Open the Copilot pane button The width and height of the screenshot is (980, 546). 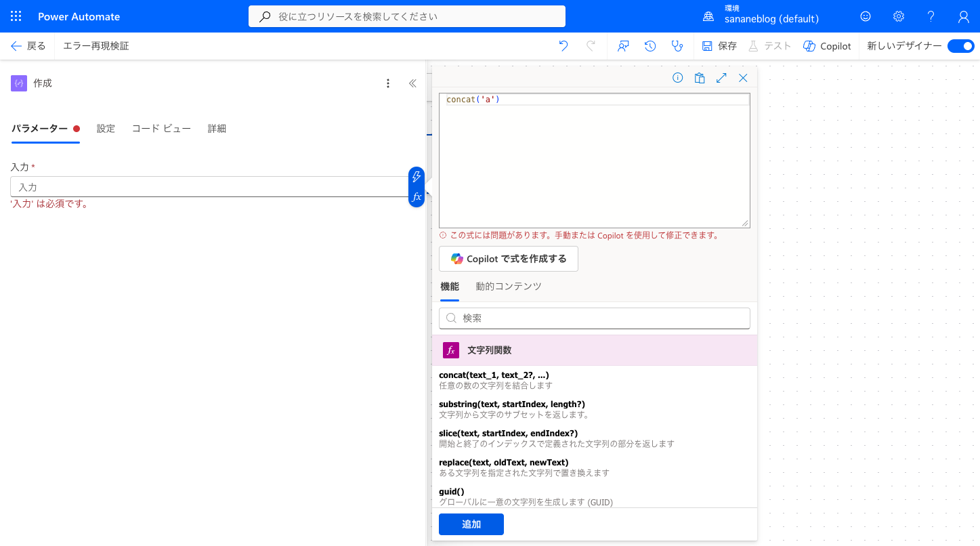pos(827,46)
